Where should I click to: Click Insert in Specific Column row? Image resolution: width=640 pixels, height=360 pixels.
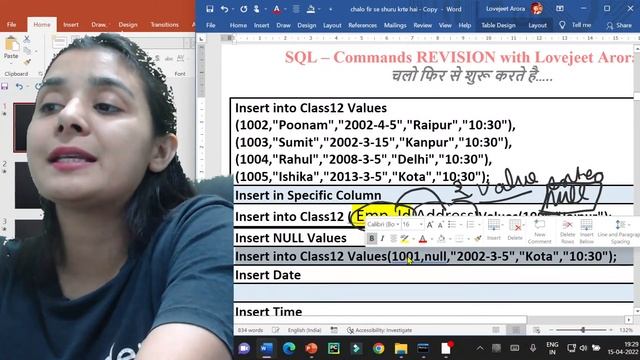click(433, 195)
